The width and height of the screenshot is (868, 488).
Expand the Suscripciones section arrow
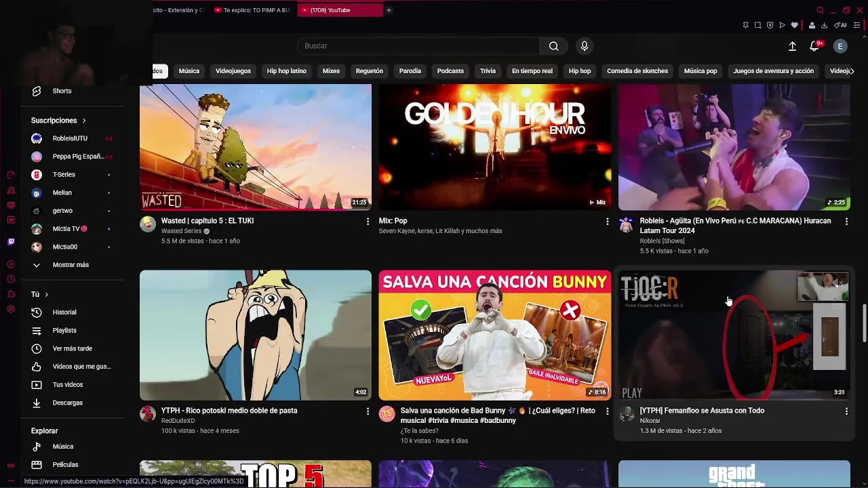point(84,121)
